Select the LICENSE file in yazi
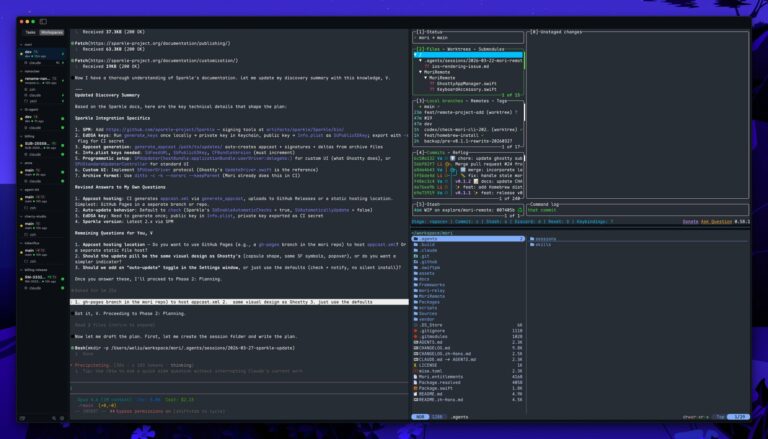This screenshot has width=768, height=439. coord(469,365)
